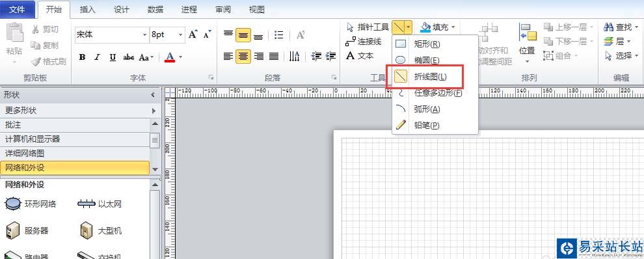Increase font size with large A icon
This screenshot has height=259, width=644.
pos(193,34)
